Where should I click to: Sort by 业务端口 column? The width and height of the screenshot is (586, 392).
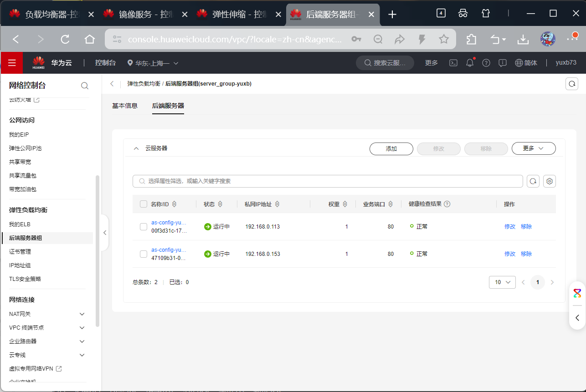click(391, 204)
